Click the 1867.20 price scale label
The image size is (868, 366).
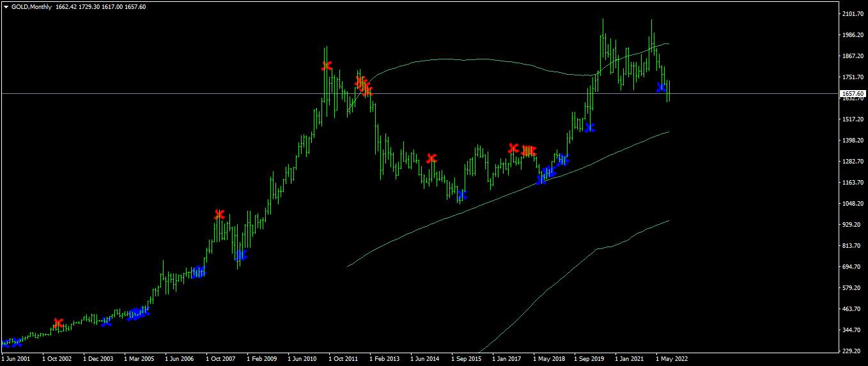point(854,56)
